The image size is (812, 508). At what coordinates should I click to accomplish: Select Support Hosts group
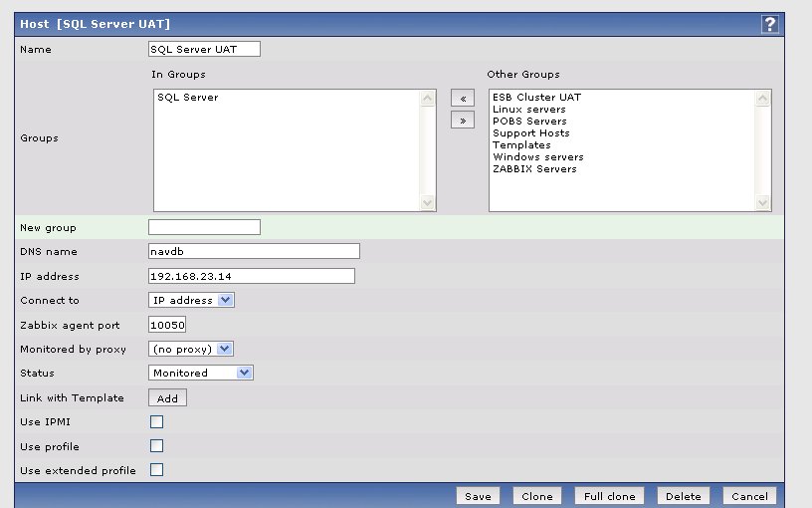click(x=530, y=133)
